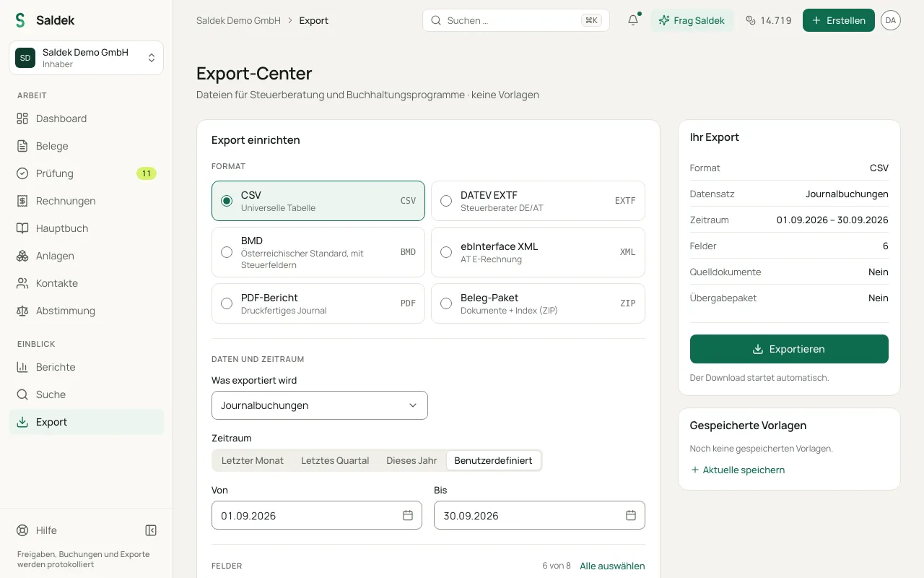Click the Export download icon in sidebar
The image size is (924, 578).
coord(22,422)
